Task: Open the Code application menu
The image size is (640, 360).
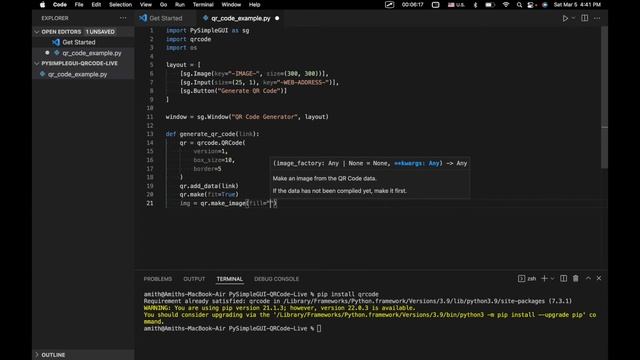Action: point(60,5)
